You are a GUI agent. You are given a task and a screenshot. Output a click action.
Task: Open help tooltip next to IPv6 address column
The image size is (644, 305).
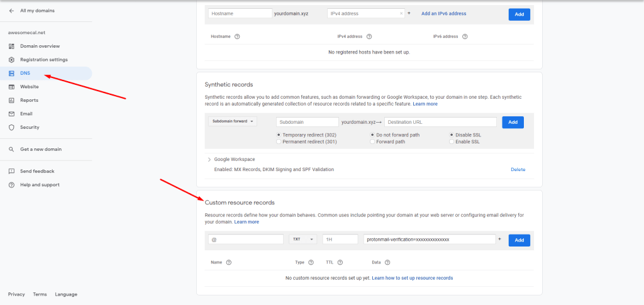pos(465,36)
